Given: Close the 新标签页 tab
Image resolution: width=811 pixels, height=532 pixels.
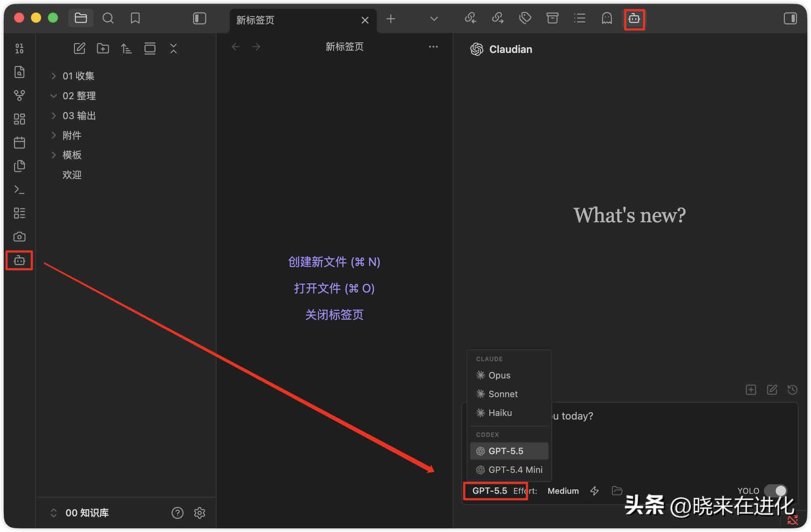Looking at the screenshot, I should [x=365, y=20].
